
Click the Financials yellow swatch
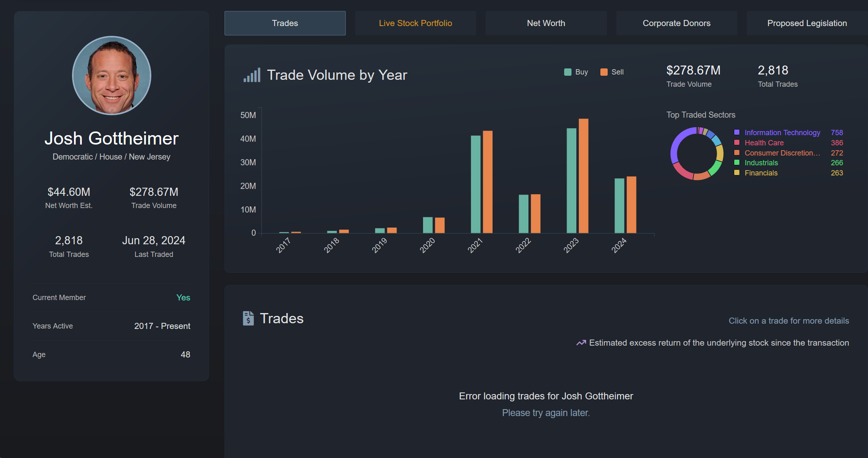(737, 173)
